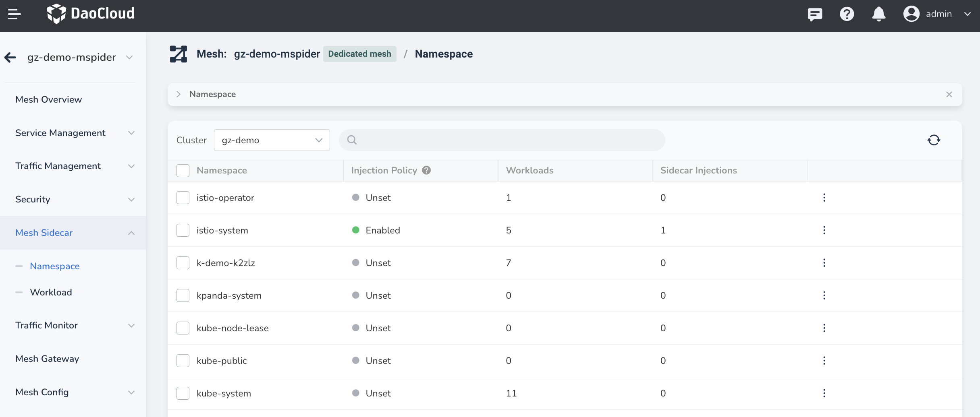Image resolution: width=980 pixels, height=417 pixels.
Task: Go back using the left arrow
Action: (x=10, y=58)
